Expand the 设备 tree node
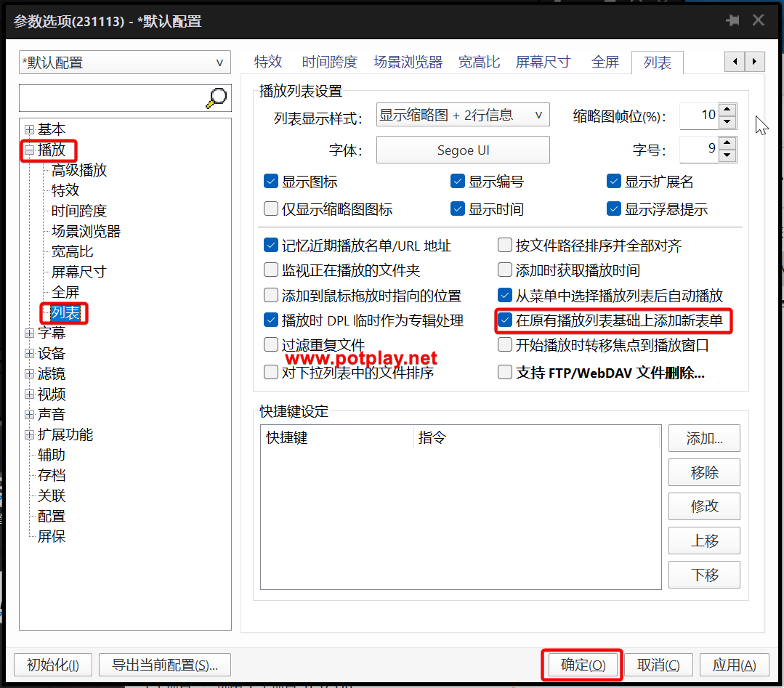This screenshot has width=784, height=688. click(x=30, y=354)
